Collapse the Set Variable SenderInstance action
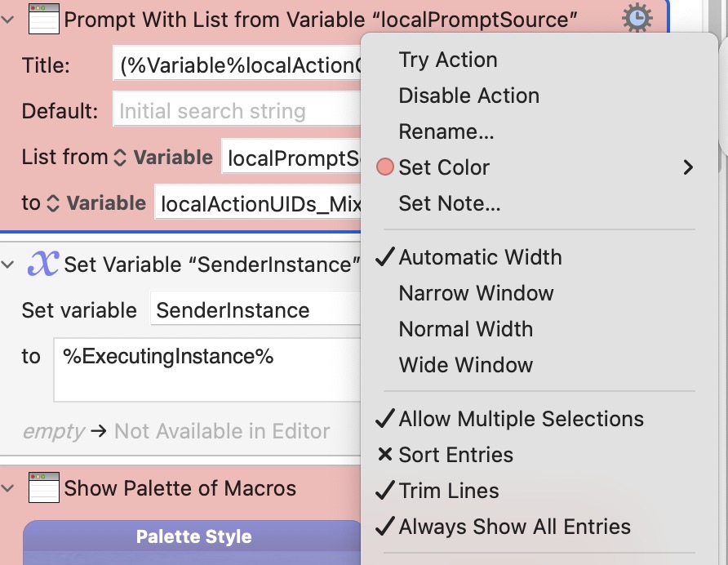This screenshot has width=728, height=565. coord(8,265)
